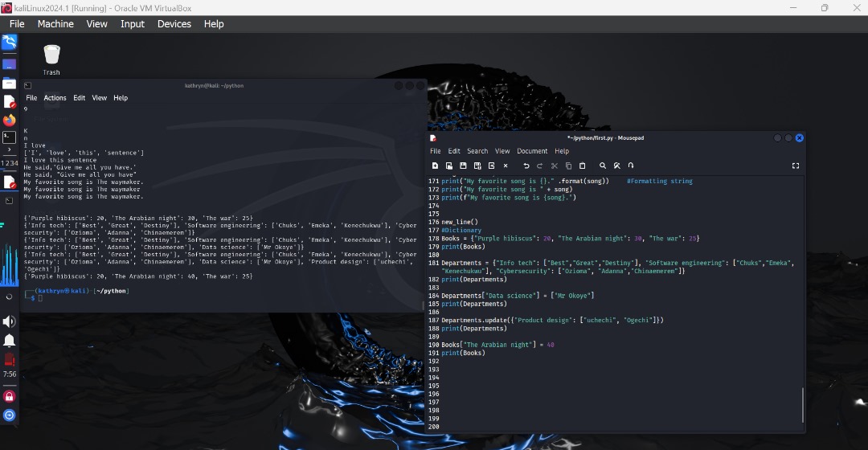This screenshot has height=450, width=868.
Task: Open VirtualBox Devices menu
Action: tap(174, 24)
